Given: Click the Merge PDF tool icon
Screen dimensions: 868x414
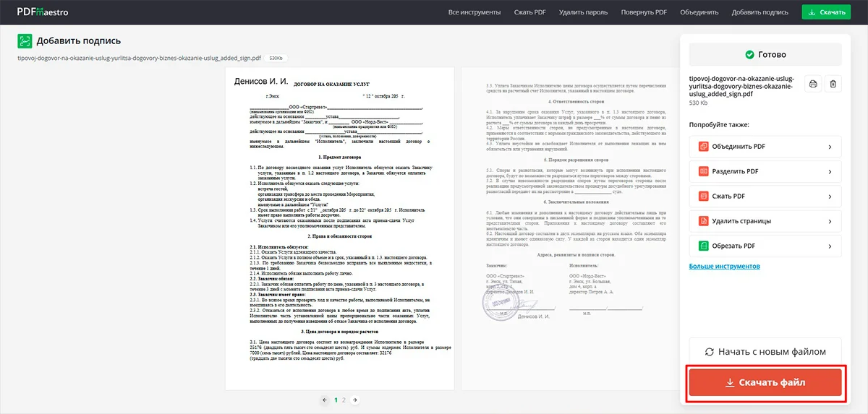Looking at the screenshot, I should (703, 147).
